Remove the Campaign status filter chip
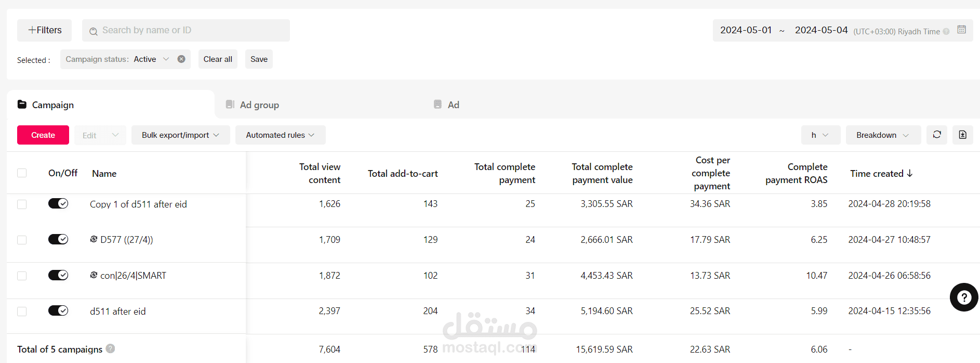Screen dimensions: 980x363 click(181, 59)
